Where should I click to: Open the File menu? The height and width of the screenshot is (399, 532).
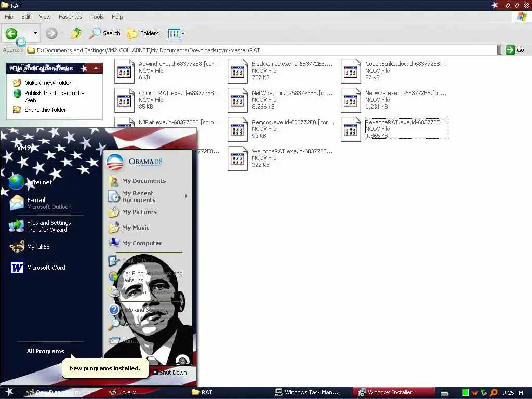coord(9,17)
